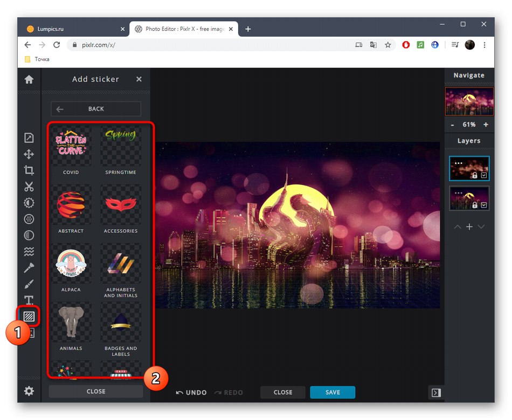Bookmark this page with star icon
Viewport: 512px width, 420px height.
pos(388,45)
